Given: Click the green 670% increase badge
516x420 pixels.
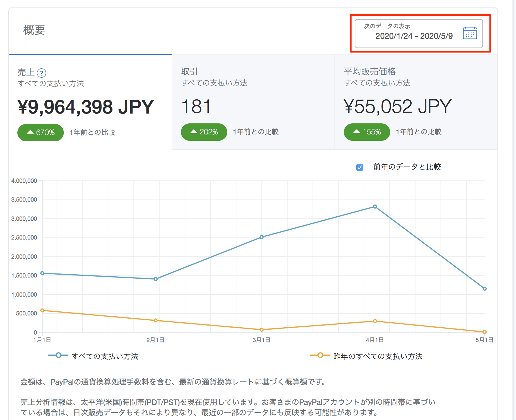Looking at the screenshot, I should coord(41,132).
